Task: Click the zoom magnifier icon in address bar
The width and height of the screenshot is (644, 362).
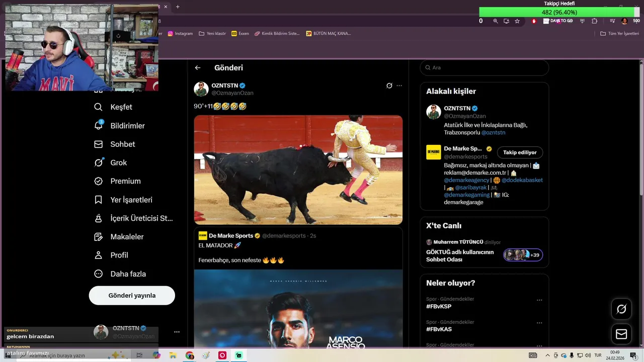Action: [x=496, y=21]
